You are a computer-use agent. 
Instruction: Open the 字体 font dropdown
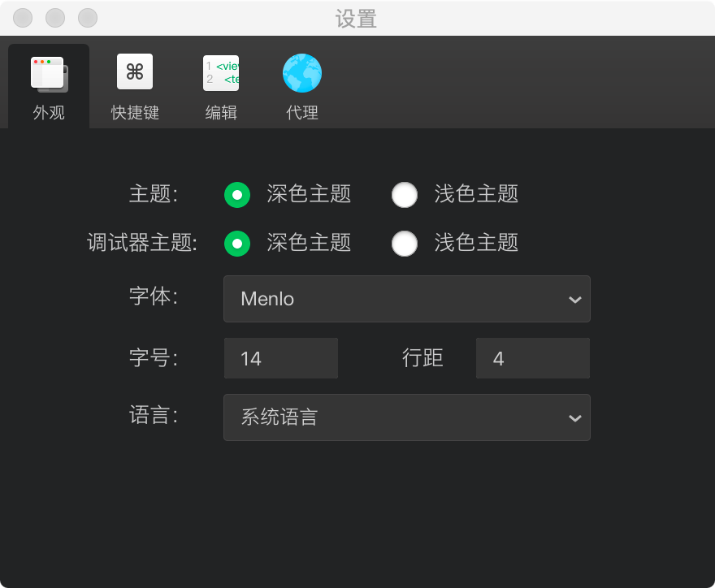406,299
